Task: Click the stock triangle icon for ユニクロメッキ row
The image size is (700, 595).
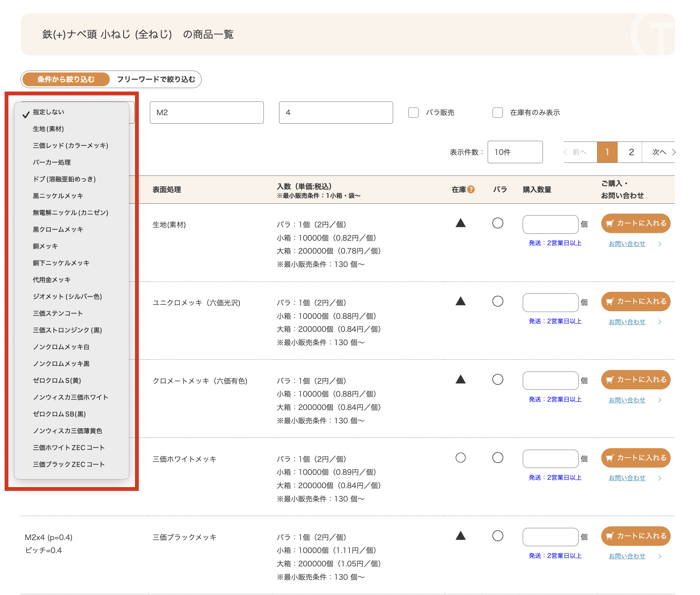Action: (x=461, y=301)
